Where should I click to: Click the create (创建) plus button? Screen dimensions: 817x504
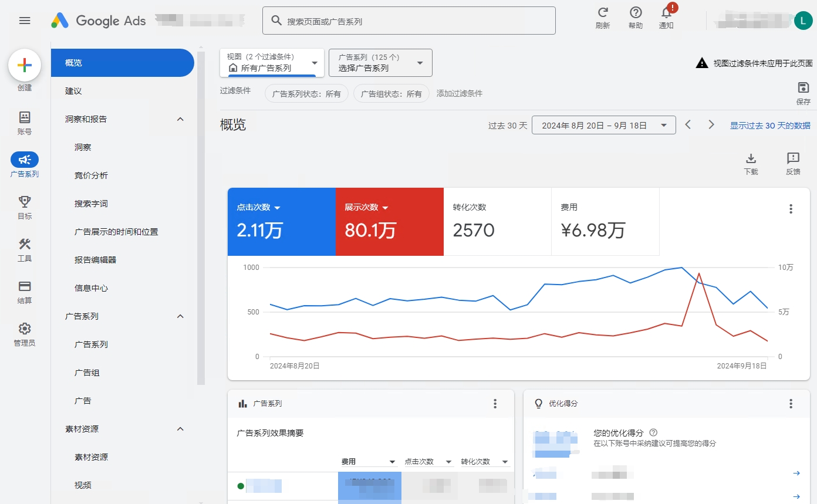25,65
